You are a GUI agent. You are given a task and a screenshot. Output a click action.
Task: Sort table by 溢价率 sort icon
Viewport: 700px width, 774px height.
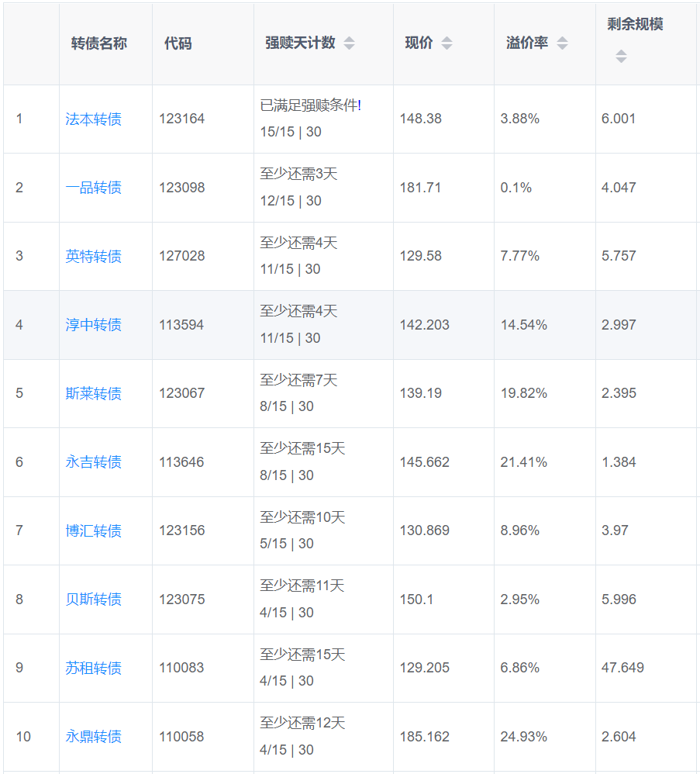click(x=562, y=43)
